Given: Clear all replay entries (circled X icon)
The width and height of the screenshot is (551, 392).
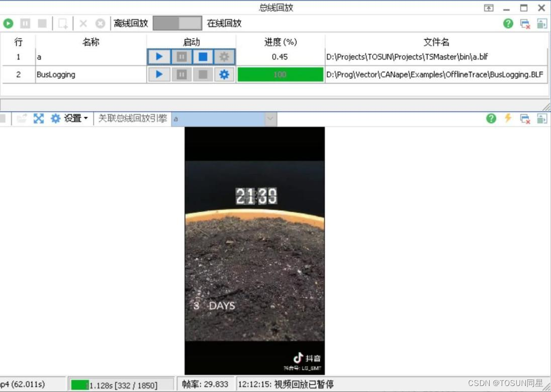Looking at the screenshot, I should [100, 24].
